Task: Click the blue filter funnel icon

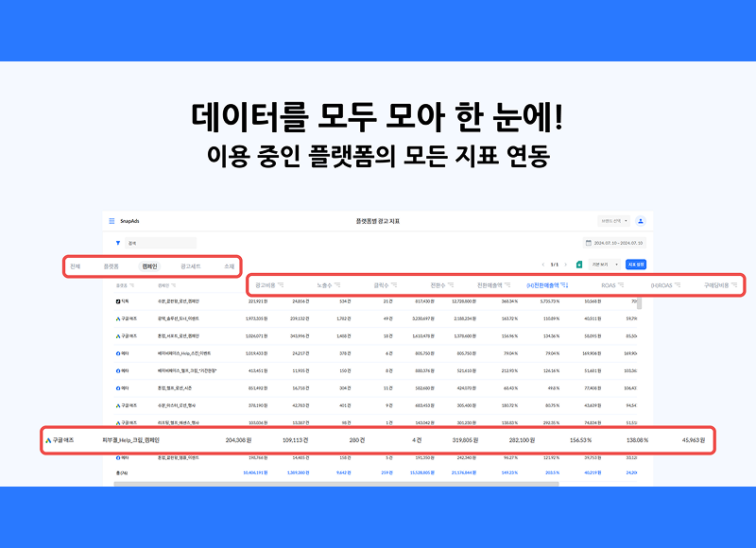Action: click(118, 243)
